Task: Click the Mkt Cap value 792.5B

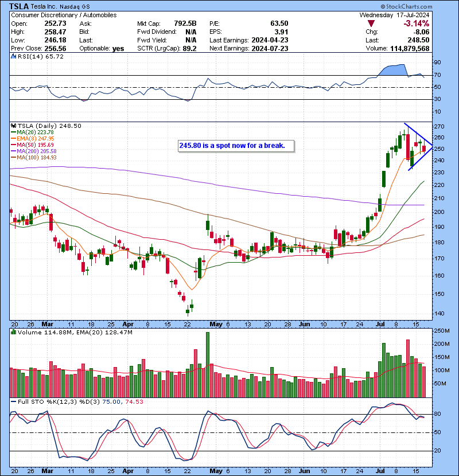Action: pos(185,24)
